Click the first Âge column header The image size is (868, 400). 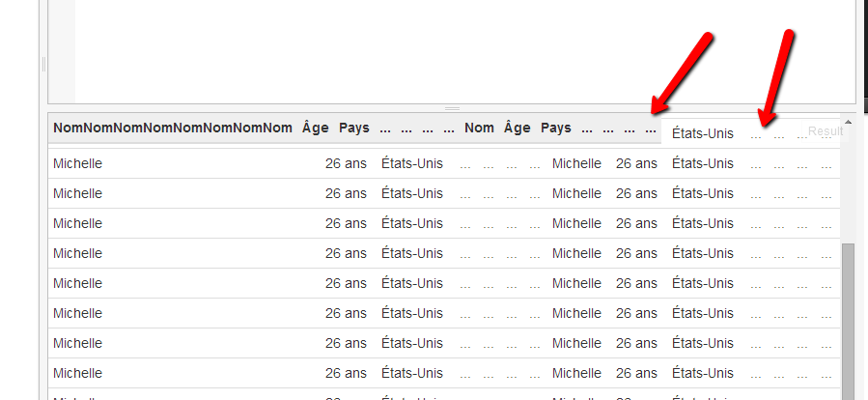[x=316, y=128]
